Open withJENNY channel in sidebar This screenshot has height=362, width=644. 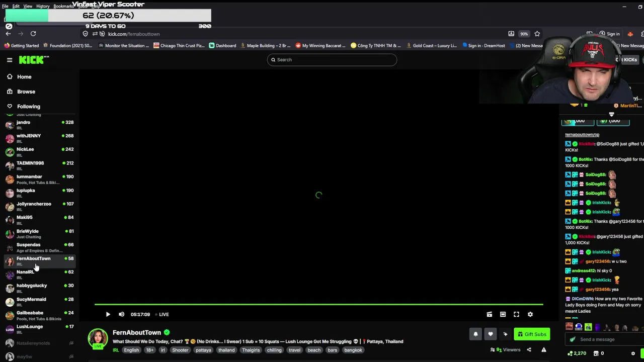(39, 138)
